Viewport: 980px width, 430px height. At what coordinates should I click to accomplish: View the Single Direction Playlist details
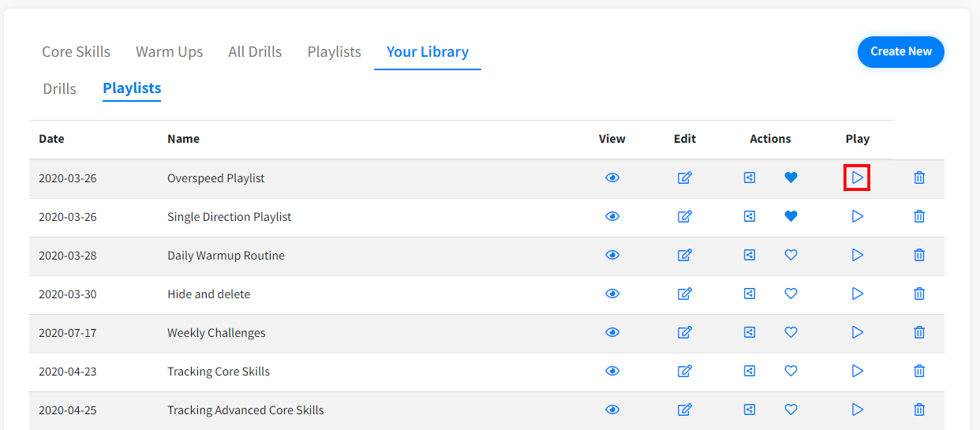(612, 216)
